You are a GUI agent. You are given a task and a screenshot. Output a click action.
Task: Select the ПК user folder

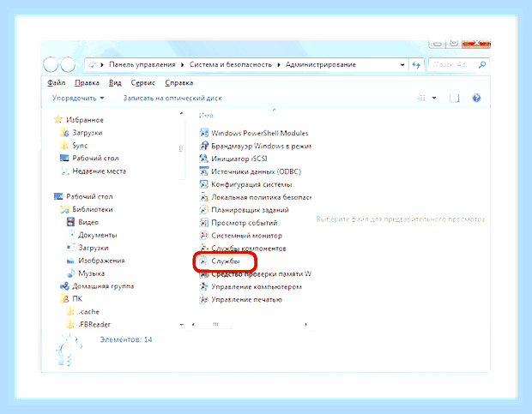pos(77,299)
